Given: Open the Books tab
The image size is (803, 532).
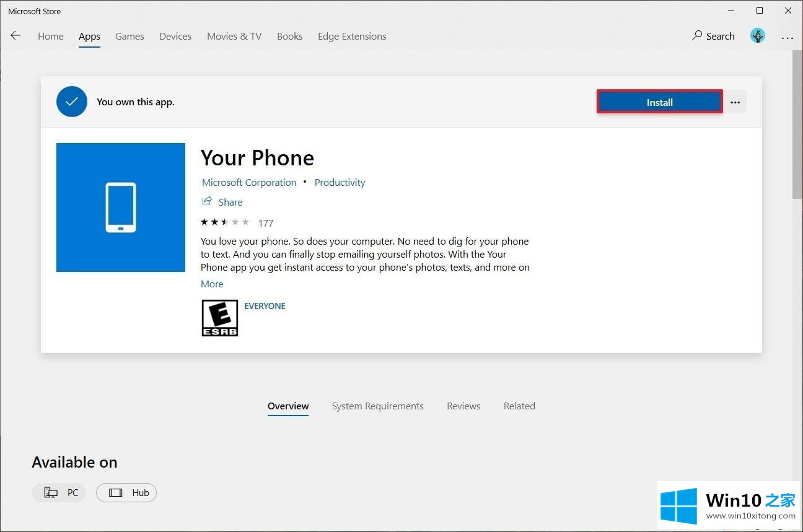Looking at the screenshot, I should (x=290, y=36).
